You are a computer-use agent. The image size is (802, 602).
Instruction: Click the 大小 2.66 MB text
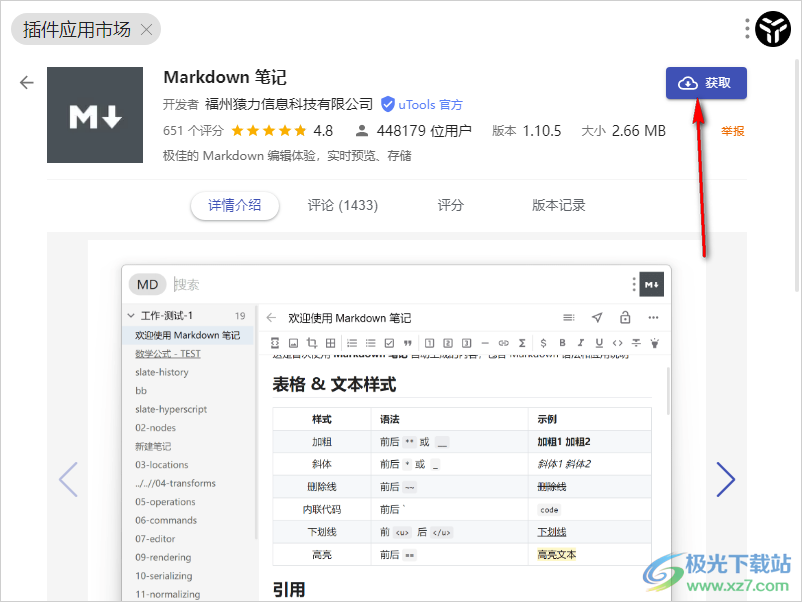pyautogui.click(x=623, y=131)
